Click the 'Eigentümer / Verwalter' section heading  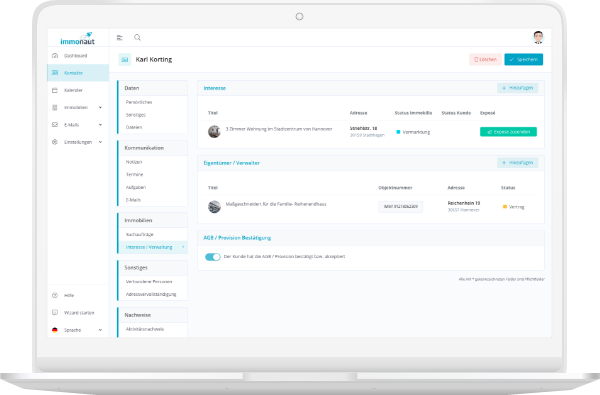point(232,163)
